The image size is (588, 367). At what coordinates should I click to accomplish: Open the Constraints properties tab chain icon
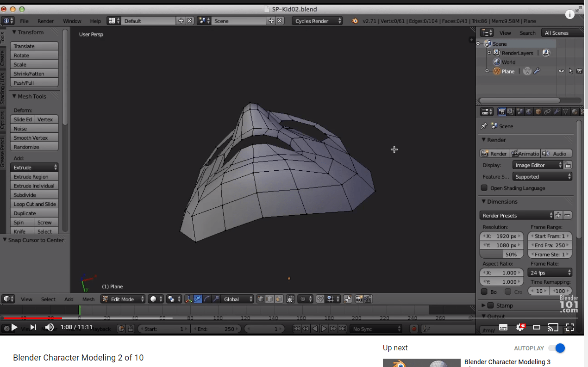tap(547, 112)
